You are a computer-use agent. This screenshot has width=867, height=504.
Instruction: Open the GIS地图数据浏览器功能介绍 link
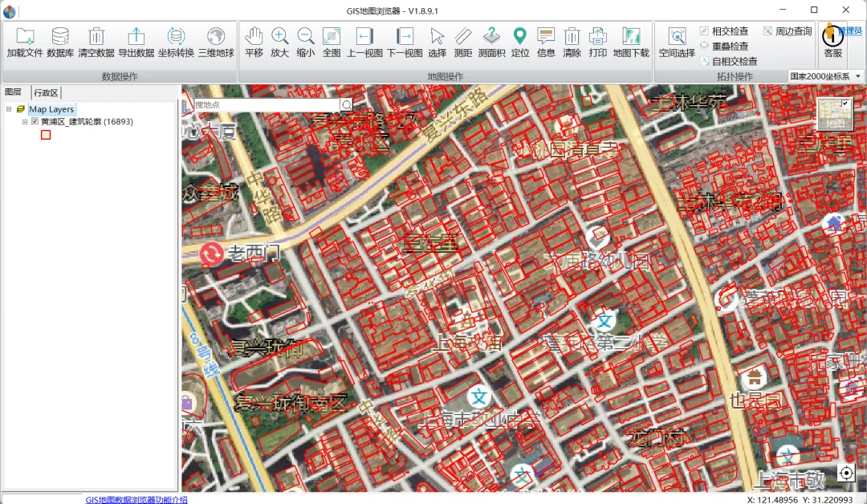point(136,499)
